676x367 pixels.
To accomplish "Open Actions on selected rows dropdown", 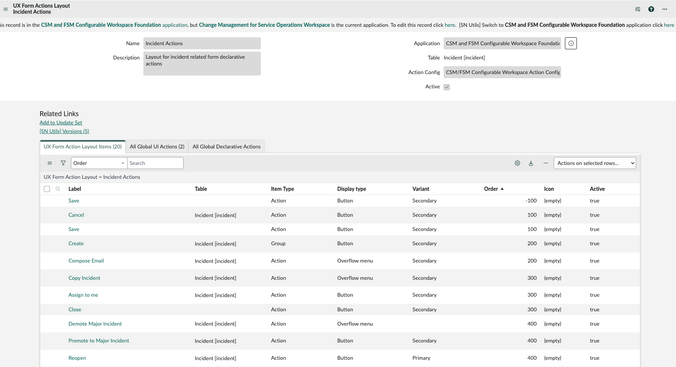I will click(595, 163).
